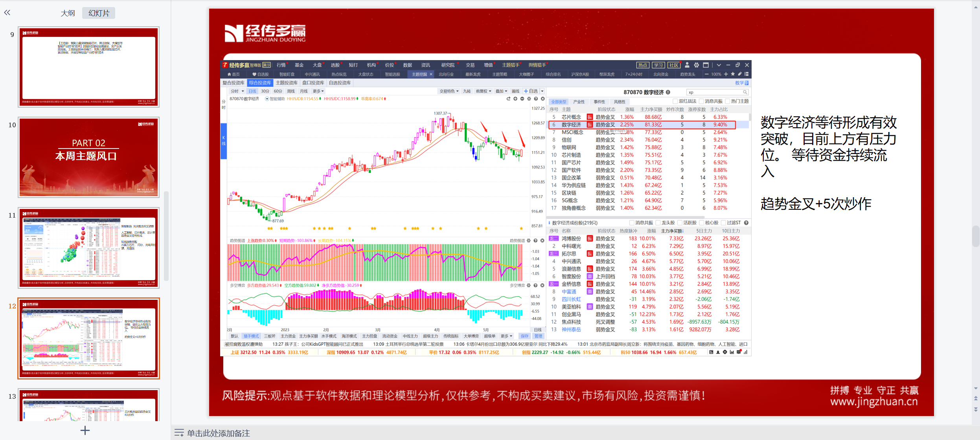
Task: Click the 学习 button
Action: tap(658, 65)
